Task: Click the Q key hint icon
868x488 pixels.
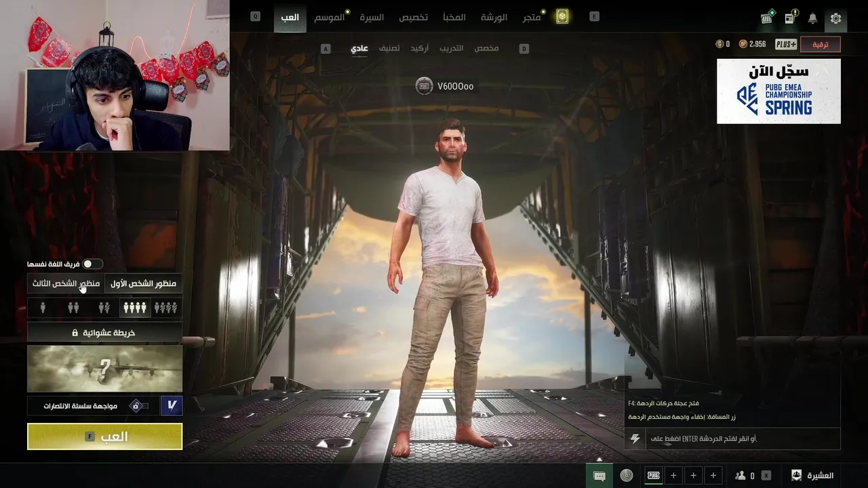Action: click(255, 16)
